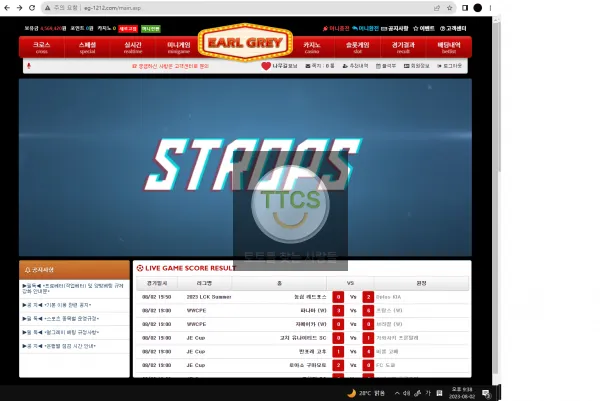Click the browser bookmark star icon

tap(449, 8)
